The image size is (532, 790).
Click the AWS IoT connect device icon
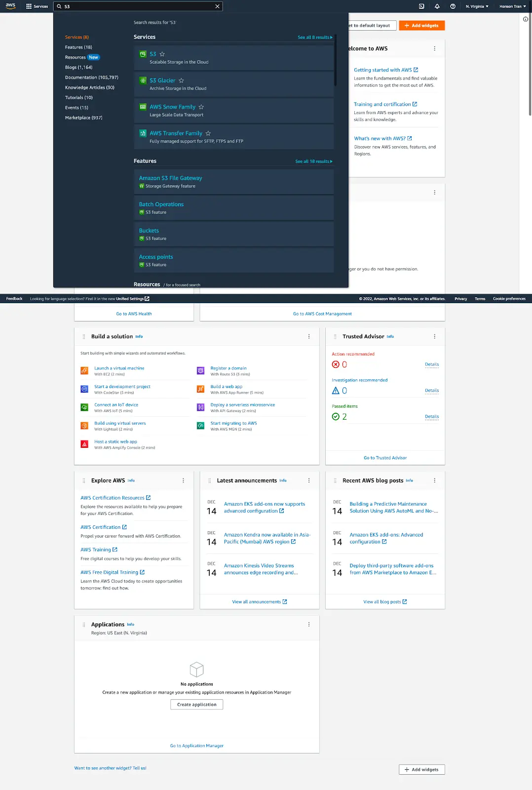(84, 407)
